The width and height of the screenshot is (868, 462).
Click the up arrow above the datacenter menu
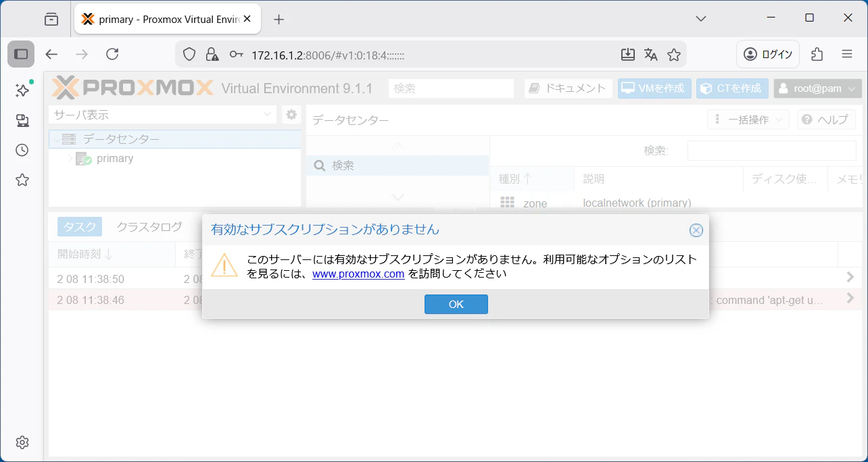(397, 145)
